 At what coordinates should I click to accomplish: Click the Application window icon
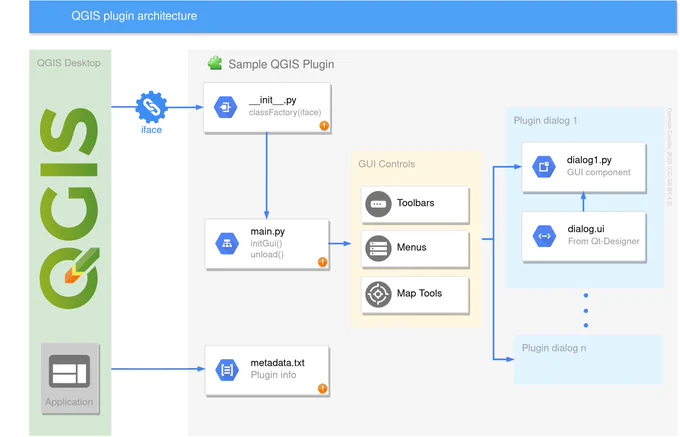69,372
